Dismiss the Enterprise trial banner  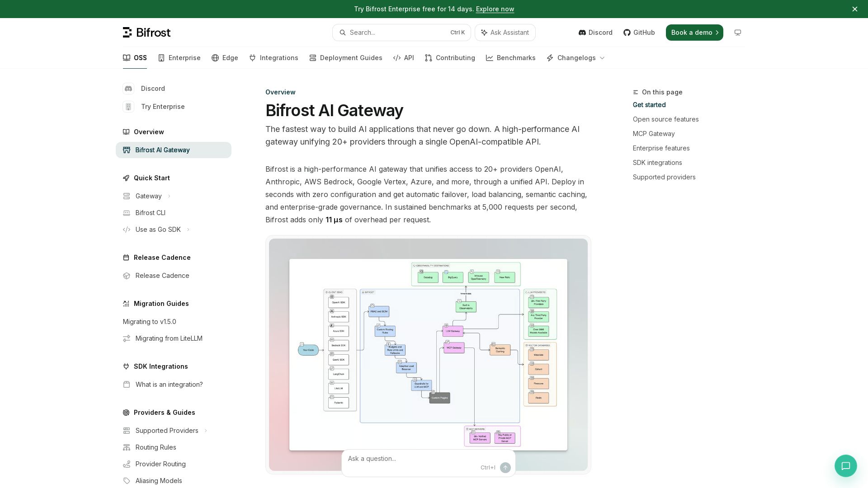(855, 9)
